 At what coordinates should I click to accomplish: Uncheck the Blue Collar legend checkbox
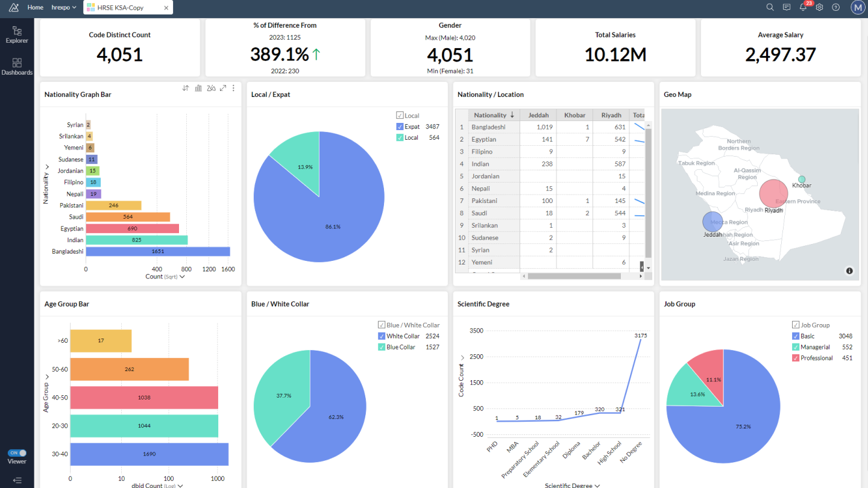382,347
